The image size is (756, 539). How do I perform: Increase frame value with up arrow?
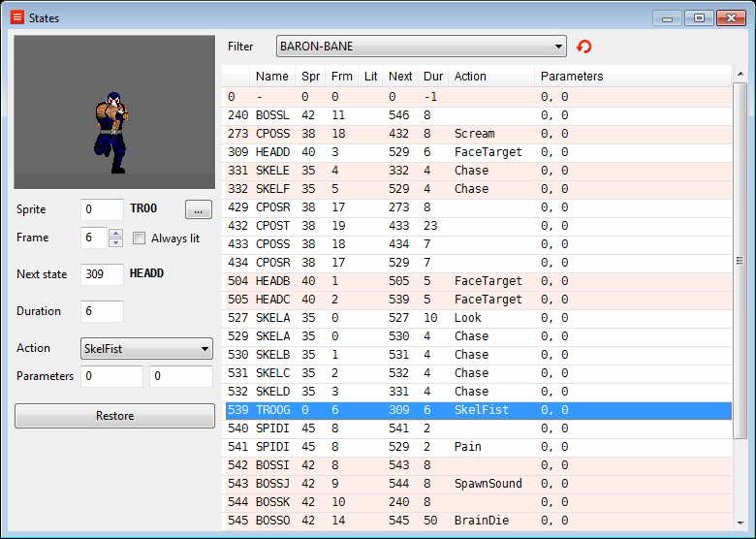coord(115,234)
